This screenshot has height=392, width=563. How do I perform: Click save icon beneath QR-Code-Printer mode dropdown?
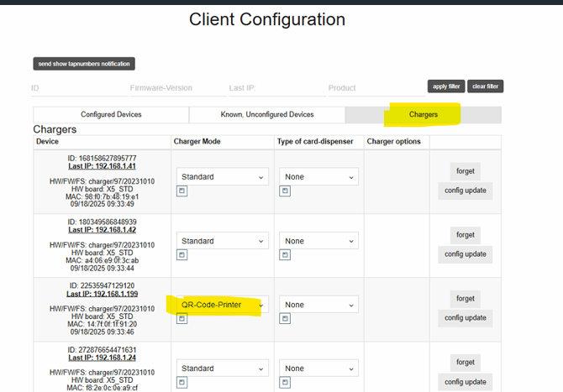tap(182, 319)
